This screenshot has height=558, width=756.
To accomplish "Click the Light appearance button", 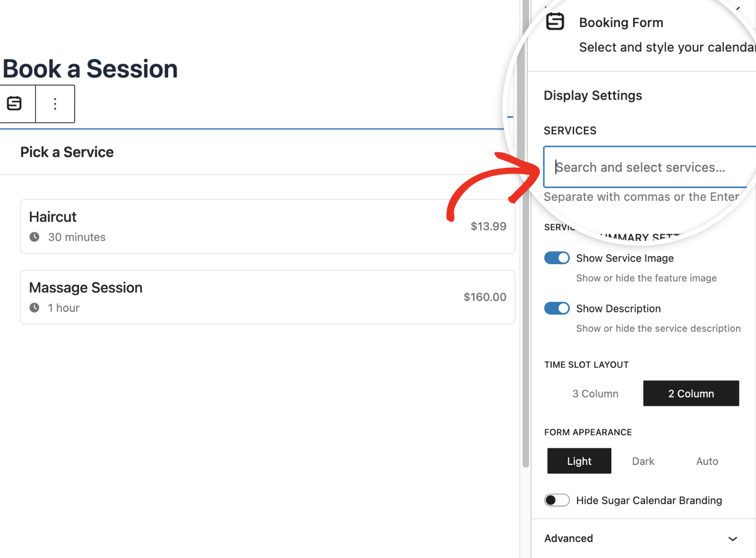I will (x=579, y=461).
